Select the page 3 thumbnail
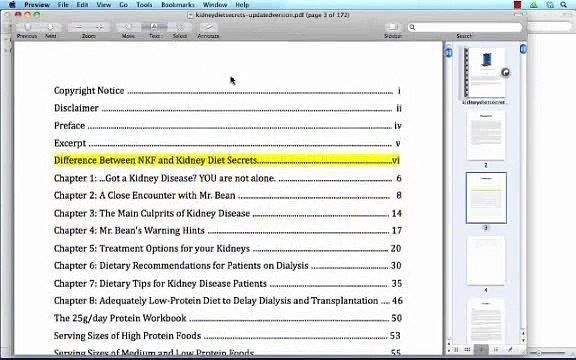576x360 pixels. 486,198
